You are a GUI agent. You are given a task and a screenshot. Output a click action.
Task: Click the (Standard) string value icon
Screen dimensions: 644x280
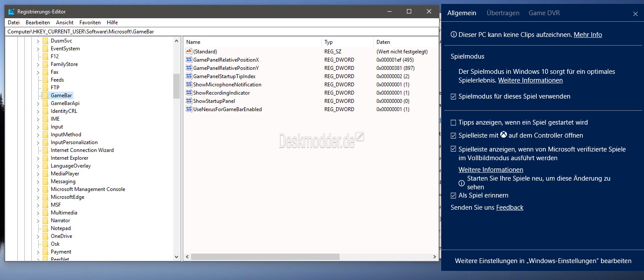click(188, 52)
